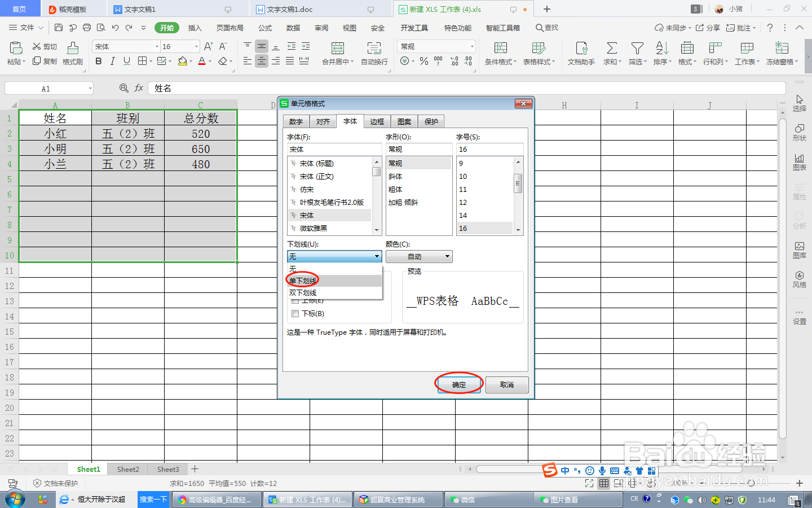The image size is (812, 508).
Task: Open the Shapes (形状) sidebar icon
Action: pos(799,129)
